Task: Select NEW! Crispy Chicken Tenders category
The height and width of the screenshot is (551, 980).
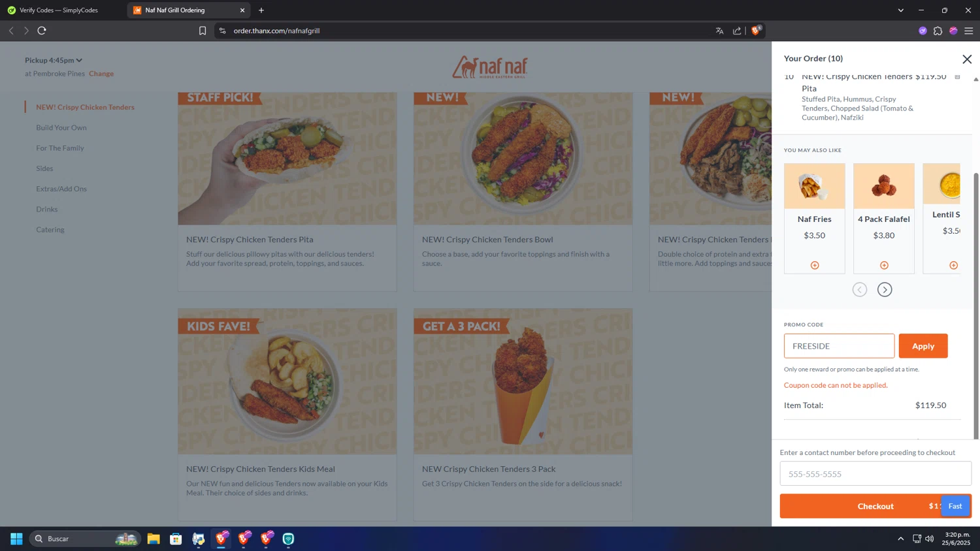Action: [x=86, y=107]
